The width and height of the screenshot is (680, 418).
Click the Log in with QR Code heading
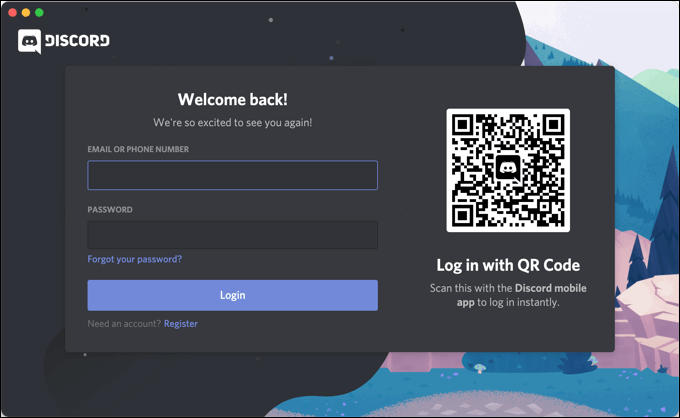tap(508, 265)
